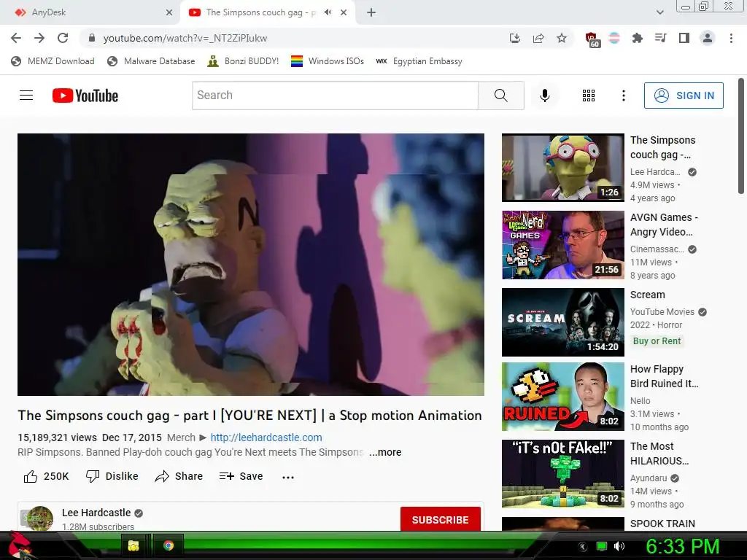Image resolution: width=747 pixels, height=560 pixels.
Task: Like the video with thumbs up
Action: click(x=46, y=476)
